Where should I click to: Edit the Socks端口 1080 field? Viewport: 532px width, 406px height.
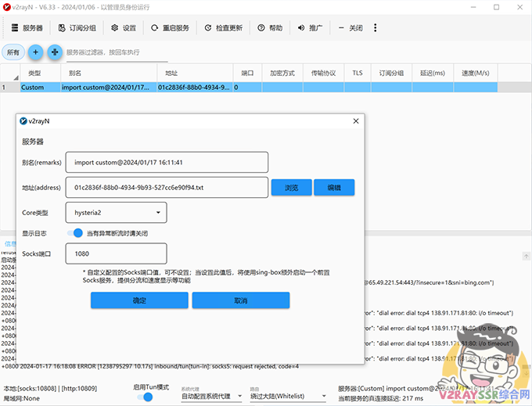tap(116, 253)
